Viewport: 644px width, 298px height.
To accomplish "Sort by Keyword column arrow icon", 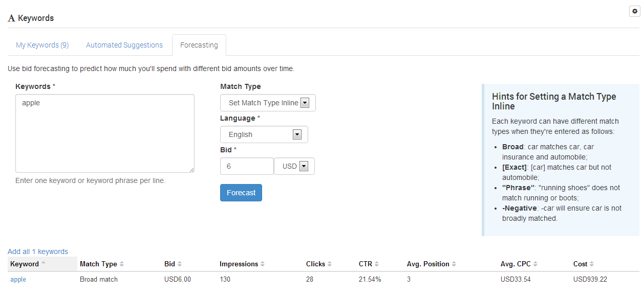I will point(43,264).
